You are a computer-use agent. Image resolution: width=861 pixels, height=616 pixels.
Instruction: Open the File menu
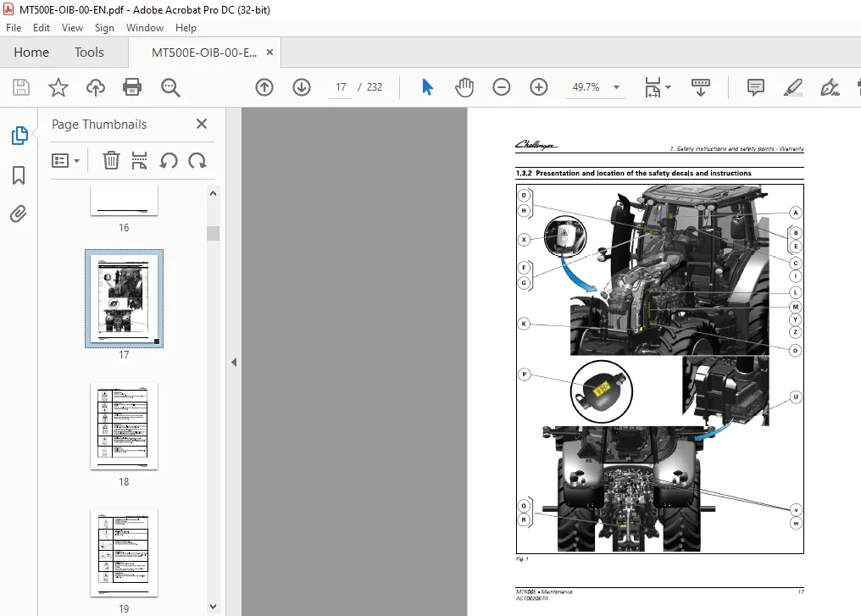(14, 28)
